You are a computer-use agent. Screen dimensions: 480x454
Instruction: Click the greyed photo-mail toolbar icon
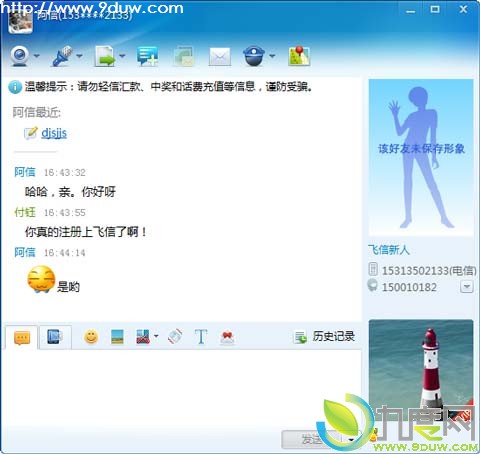point(184,56)
